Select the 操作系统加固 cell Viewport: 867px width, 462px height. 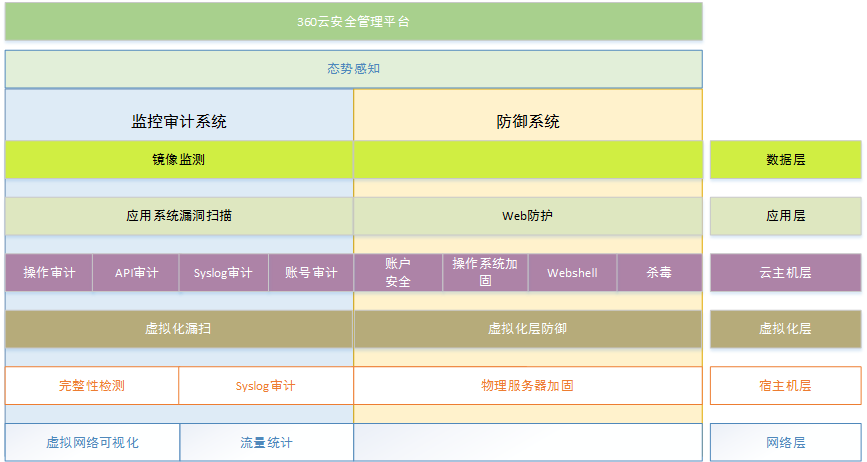(485, 272)
